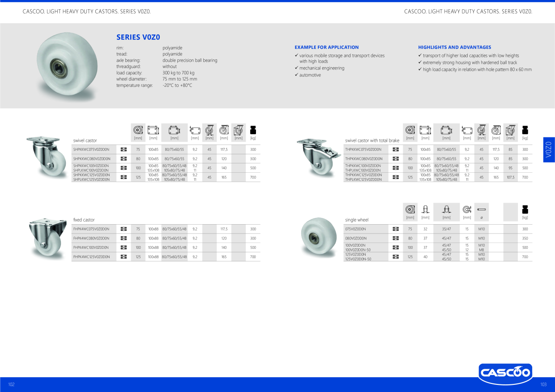Click hub length icon in single wheel table
Image resolution: width=555 pixels, height=392 pixels.
tap(446, 209)
